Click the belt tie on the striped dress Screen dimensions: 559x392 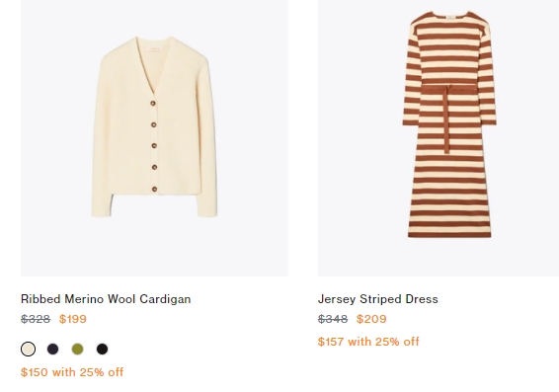click(x=446, y=119)
